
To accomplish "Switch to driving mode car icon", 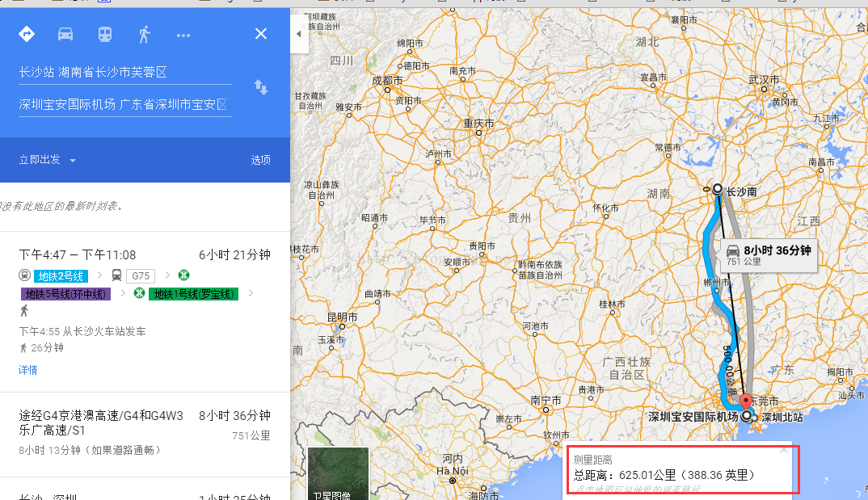I will (65, 34).
